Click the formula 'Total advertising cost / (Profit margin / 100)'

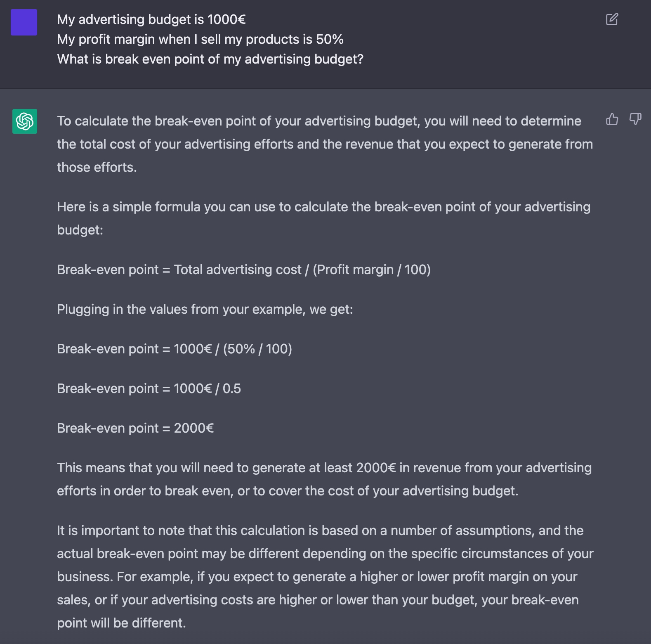(302, 270)
